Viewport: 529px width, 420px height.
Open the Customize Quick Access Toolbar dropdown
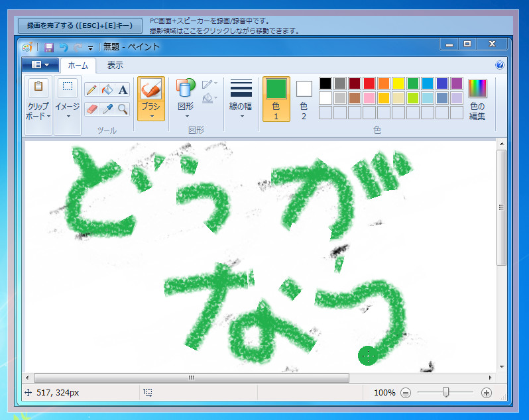[90, 48]
